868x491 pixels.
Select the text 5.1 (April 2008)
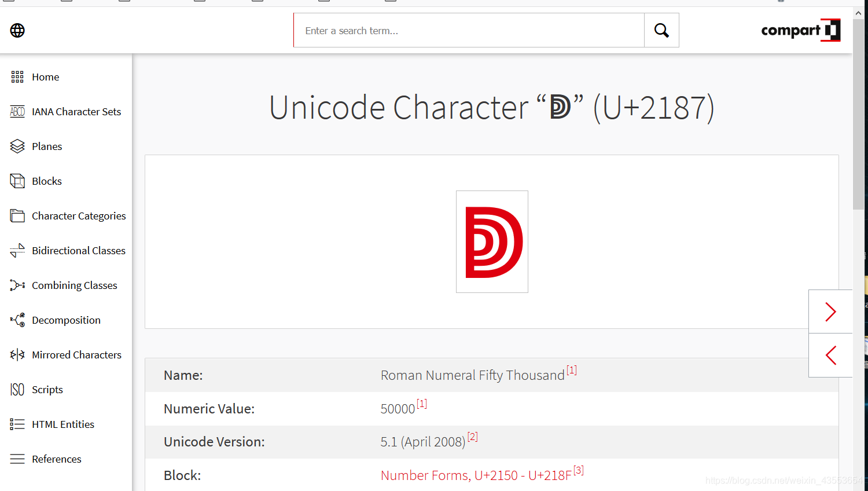tap(423, 442)
